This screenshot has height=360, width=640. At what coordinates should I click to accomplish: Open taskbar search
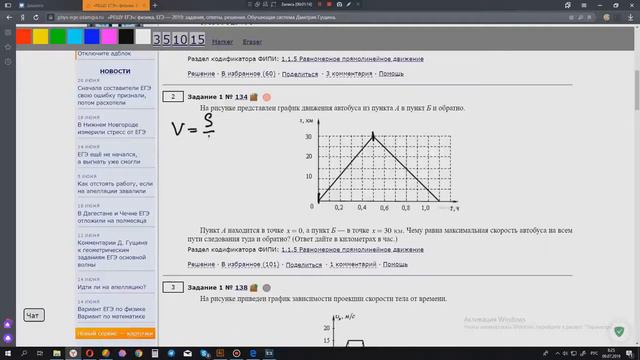pyautogui.click(x=24, y=353)
